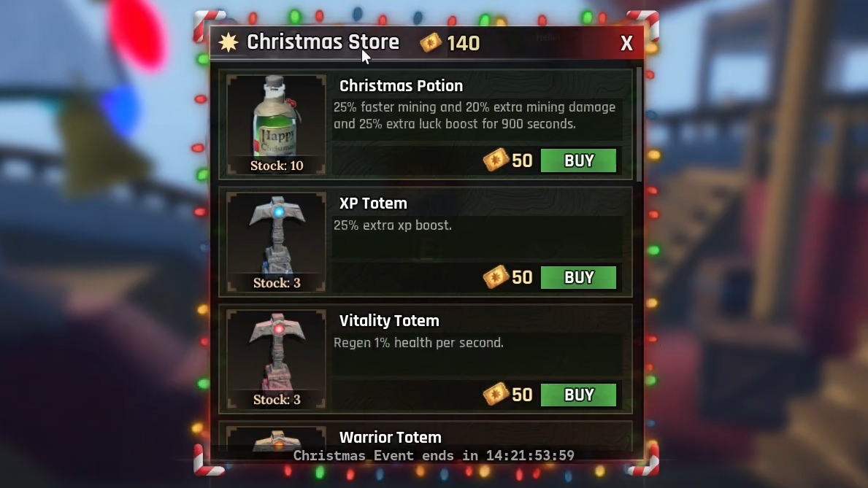The image size is (868, 488).
Task: Click the ticket icon beside Christmas Potion price
Action: coord(496,160)
